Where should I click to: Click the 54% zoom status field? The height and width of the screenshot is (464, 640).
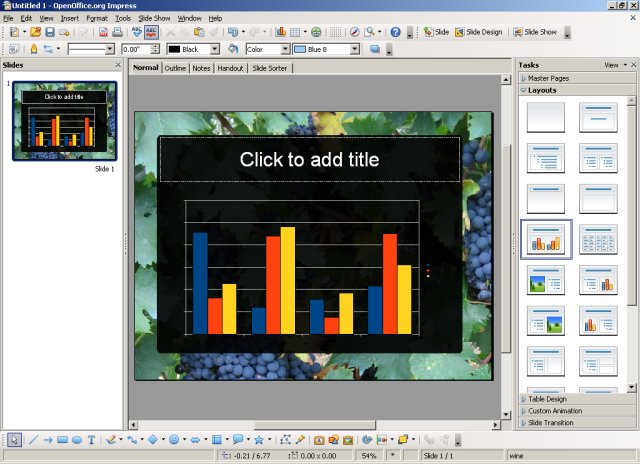pyautogui.click(x=369, y=455)
